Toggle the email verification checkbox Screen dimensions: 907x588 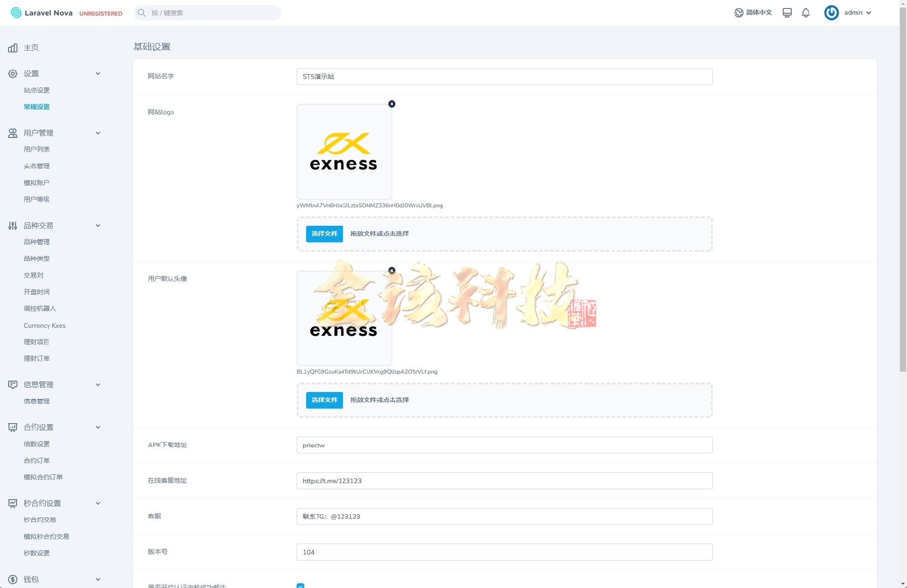pos(300,586)
